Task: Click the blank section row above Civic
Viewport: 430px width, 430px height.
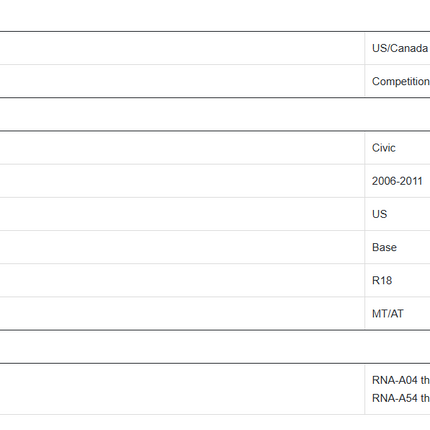Action: pos(215,114)
